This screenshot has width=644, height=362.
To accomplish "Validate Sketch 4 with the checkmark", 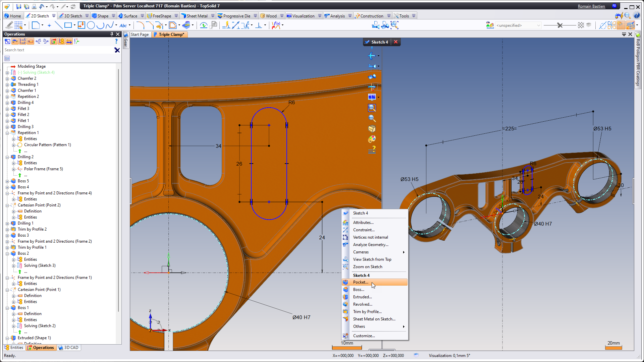I will [x=367, y=42].
